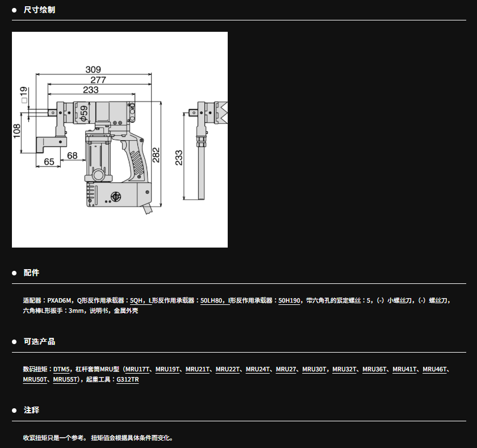This screenshot has height=448, width=477.
Task: Click the MRU21T socket link
Action: tap(198, 369)
